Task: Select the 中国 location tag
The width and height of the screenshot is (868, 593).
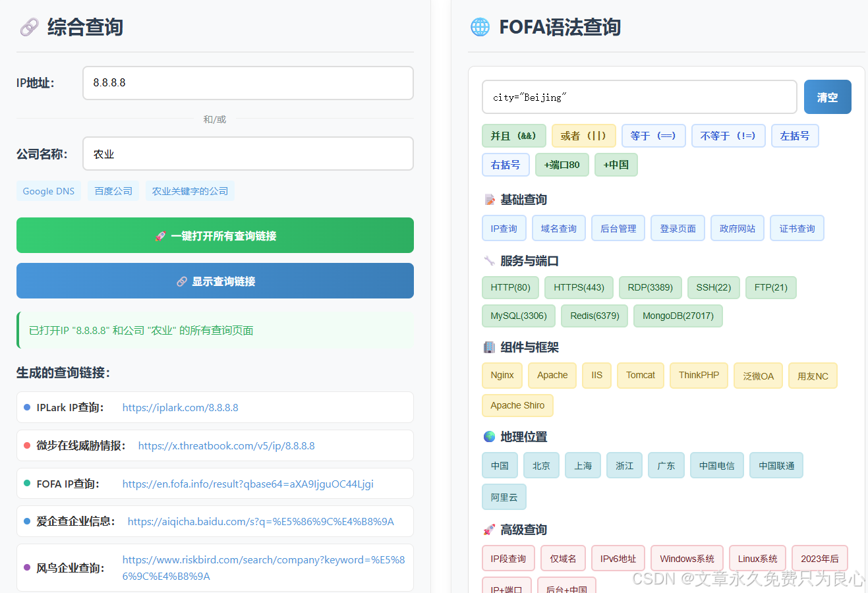Action: (500, 465)
